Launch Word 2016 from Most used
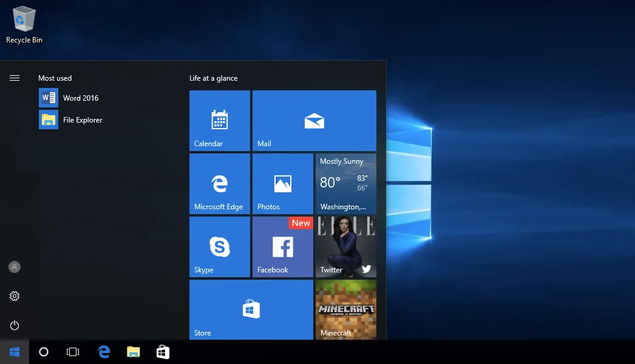 tap(69, 98)
